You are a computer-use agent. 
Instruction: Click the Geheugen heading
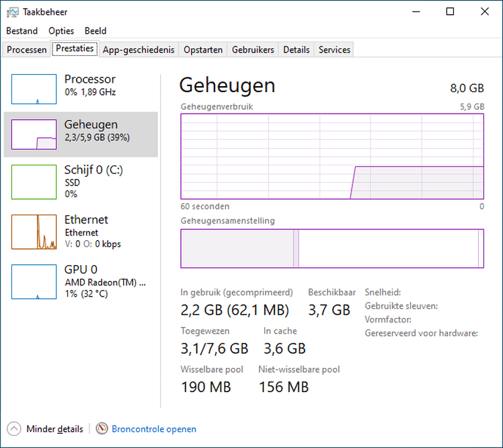coord(227,85)
